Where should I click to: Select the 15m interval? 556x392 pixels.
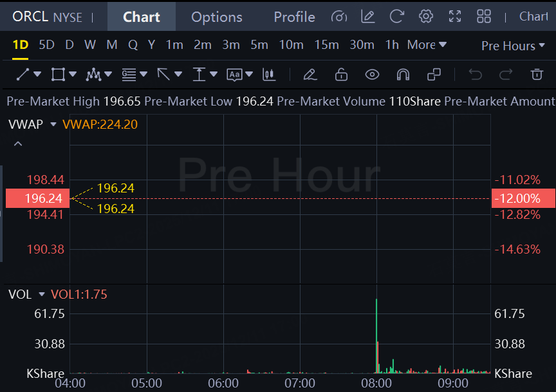pos(326,45)
